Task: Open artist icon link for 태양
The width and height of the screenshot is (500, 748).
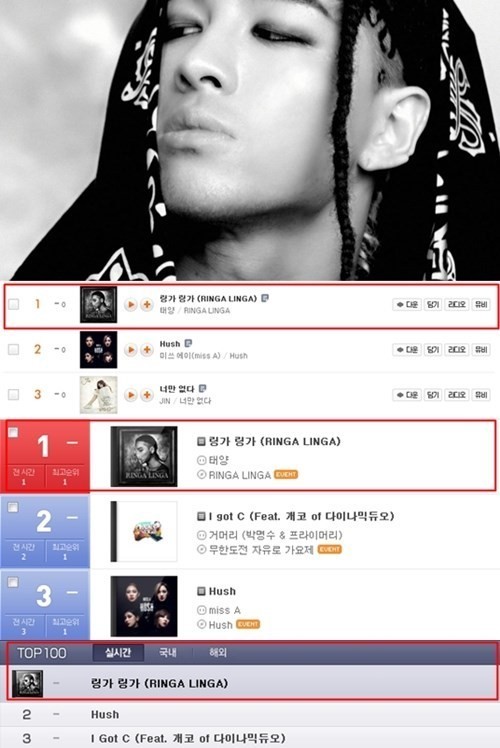Action: tap(201, 460)
